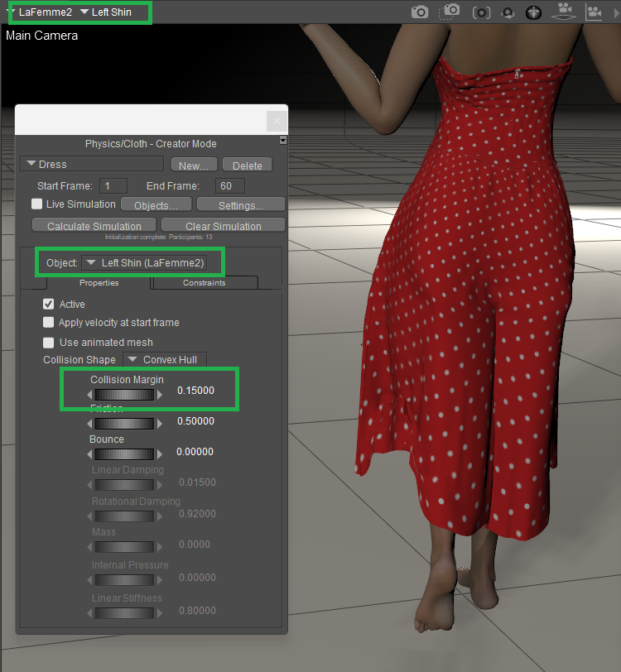
Task: Click the End Frame input field
Action: point(229,186)
